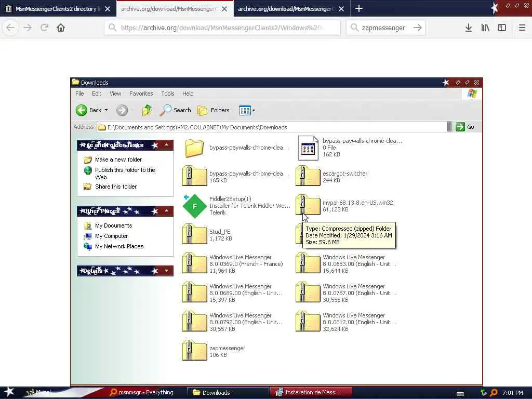Open My Computer link
Image resolution: width=532 pixels, height=399 pixels.
111,236
